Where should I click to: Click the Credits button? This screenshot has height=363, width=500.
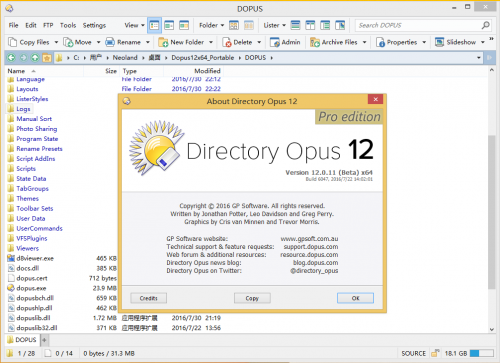(x=149, y=298)
